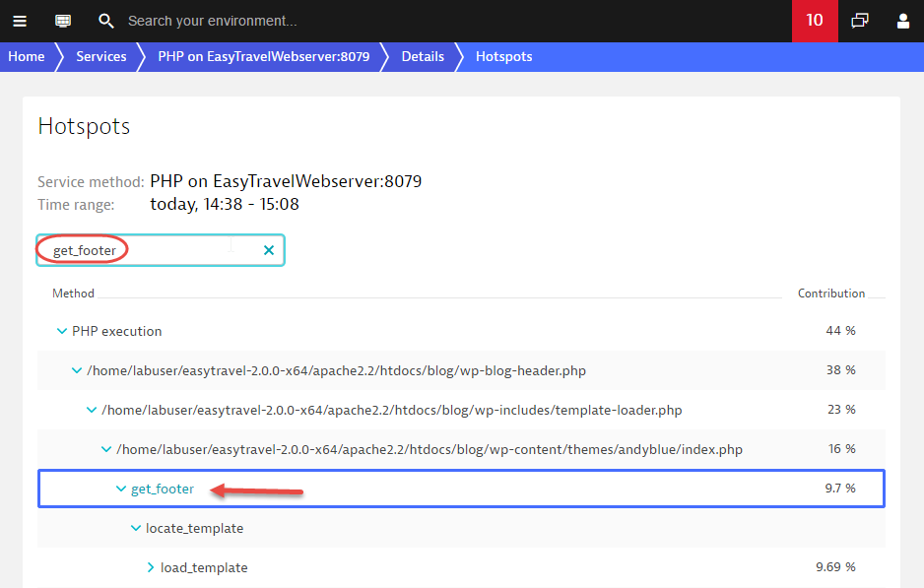Viewport: 924px width, 588px height.
Task: Open the hamburger navigation menu
Action: (20, 22)
